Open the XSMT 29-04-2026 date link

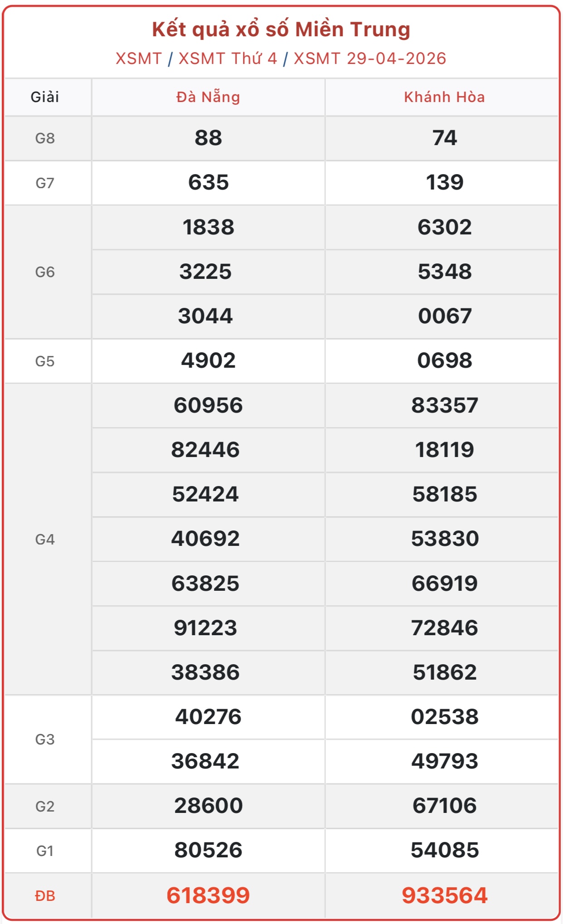pyautogui.click(x=370, y=58)
